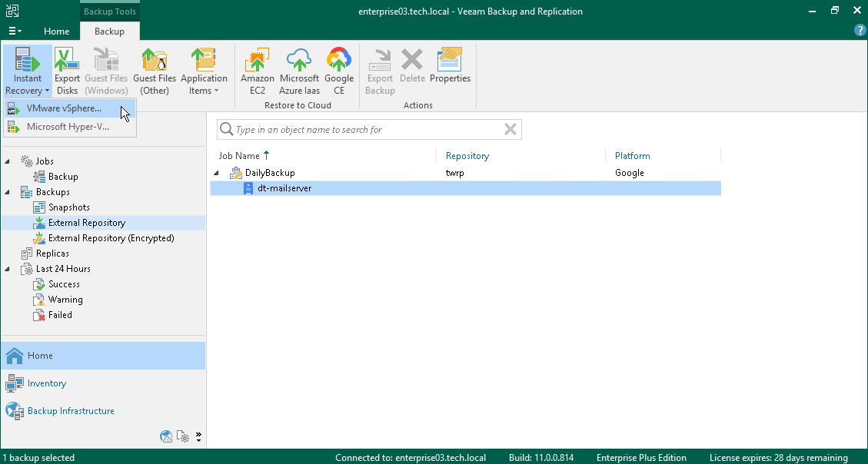Viewport: 868px width, 464px height.
Task: Restore to Google CE
Action: pyautogui.click(x=339, y=71)
